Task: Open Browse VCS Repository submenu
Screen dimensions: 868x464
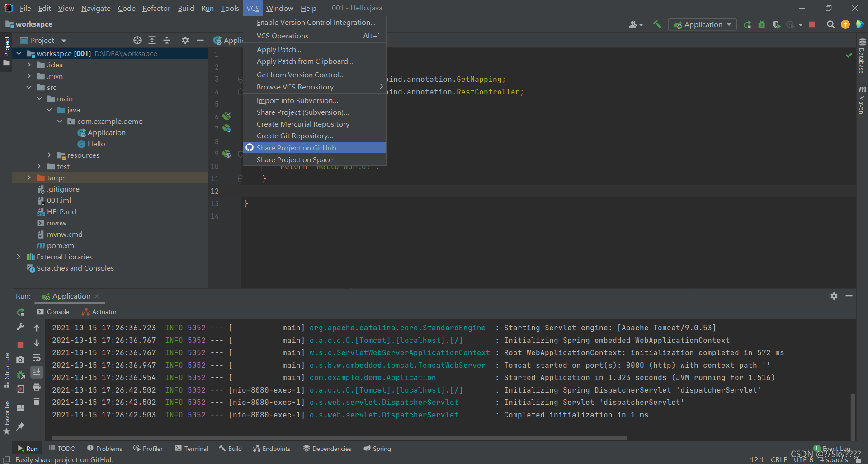Action: pyautogui.click(x=315, y=87)
